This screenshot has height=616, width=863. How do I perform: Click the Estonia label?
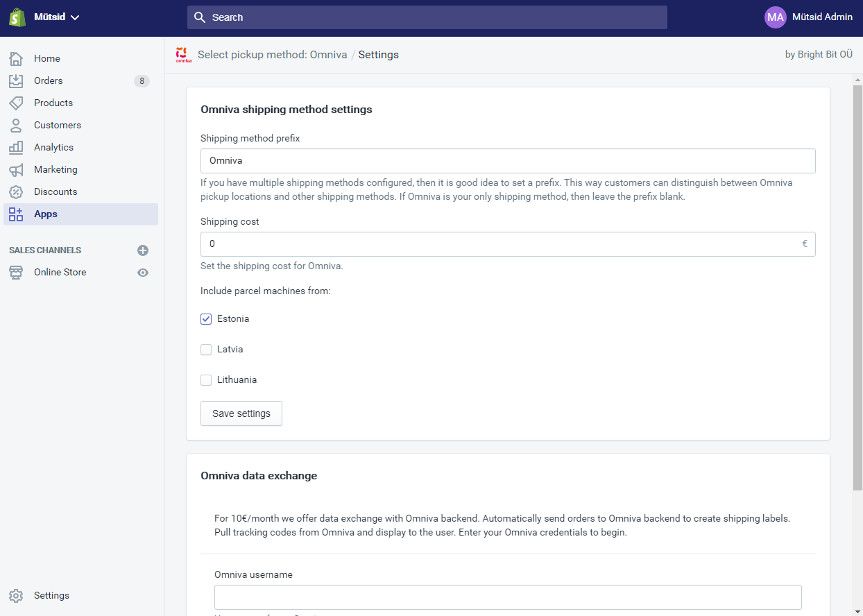pyautogui.click(x=233, y=319)
